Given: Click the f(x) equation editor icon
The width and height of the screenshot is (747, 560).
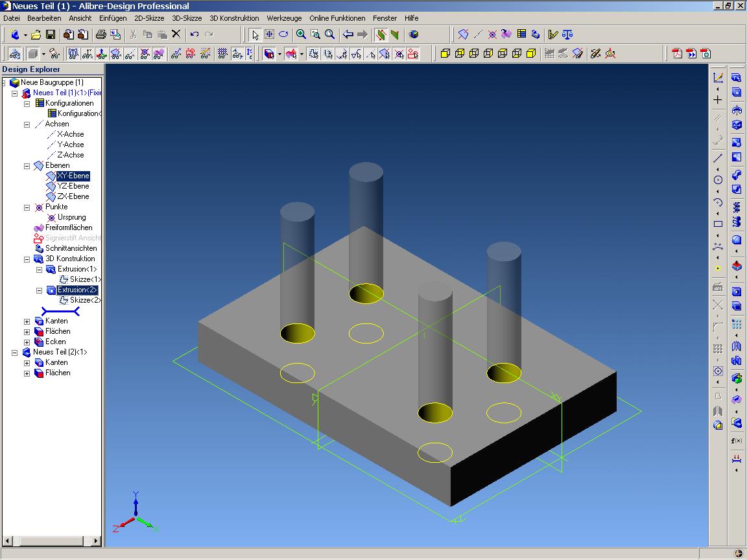Looking at the screenshot, I should (737, 441).
